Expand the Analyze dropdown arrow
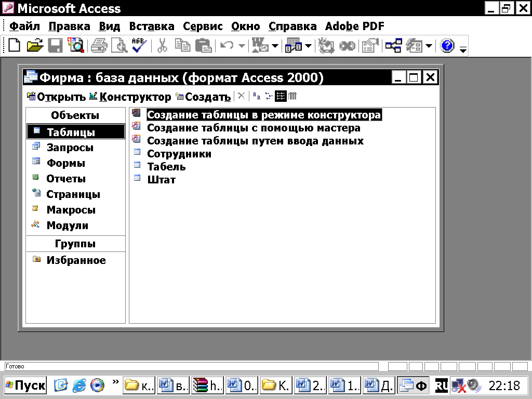The width and height of the screenshot is (532, 399). click(x=309, y=46)
